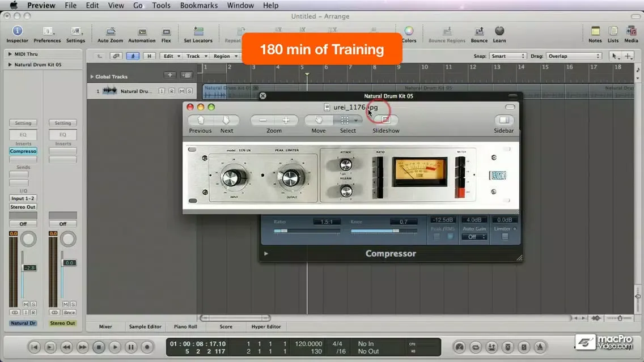Open the Snap dropdown set to Smart
The image size is (644, 362).
[x=508, y=56]
